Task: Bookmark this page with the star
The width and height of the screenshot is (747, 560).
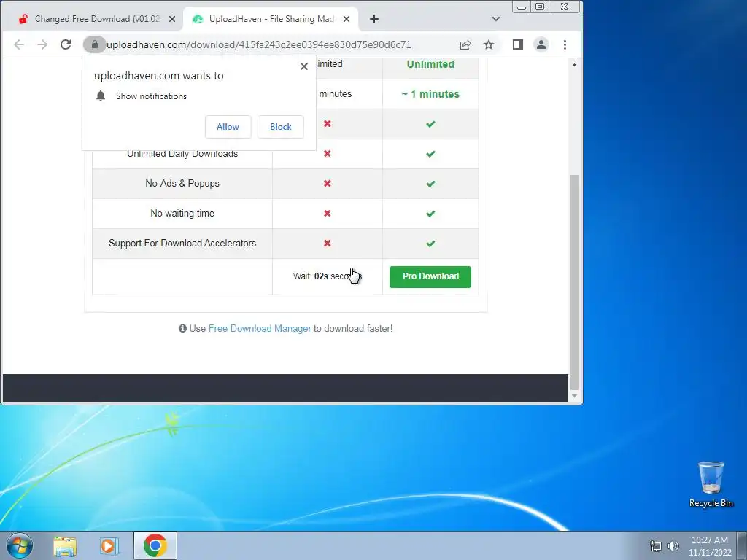Action: (489, 44)
